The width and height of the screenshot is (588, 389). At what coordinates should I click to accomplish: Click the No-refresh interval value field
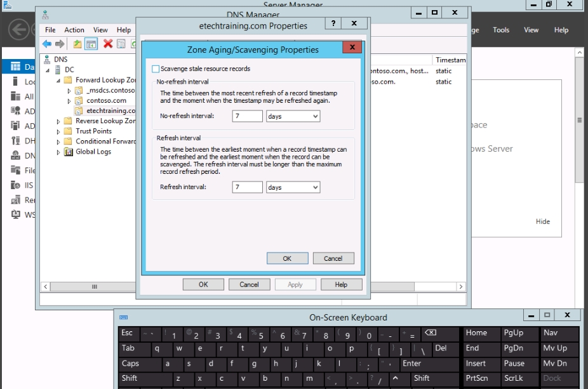pos(247,116)
